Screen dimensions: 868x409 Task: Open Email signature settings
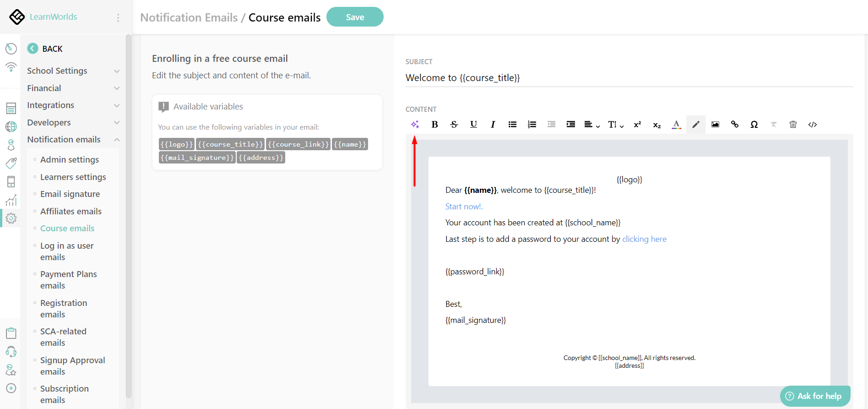(70, 194)
